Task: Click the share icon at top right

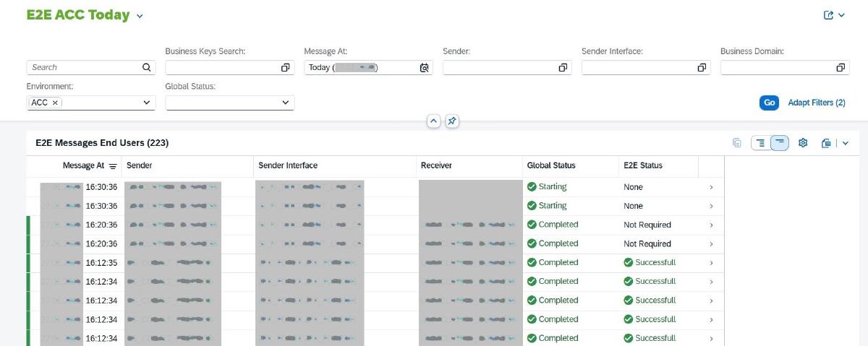Action: pyautogui.click(x=829, y=15)
